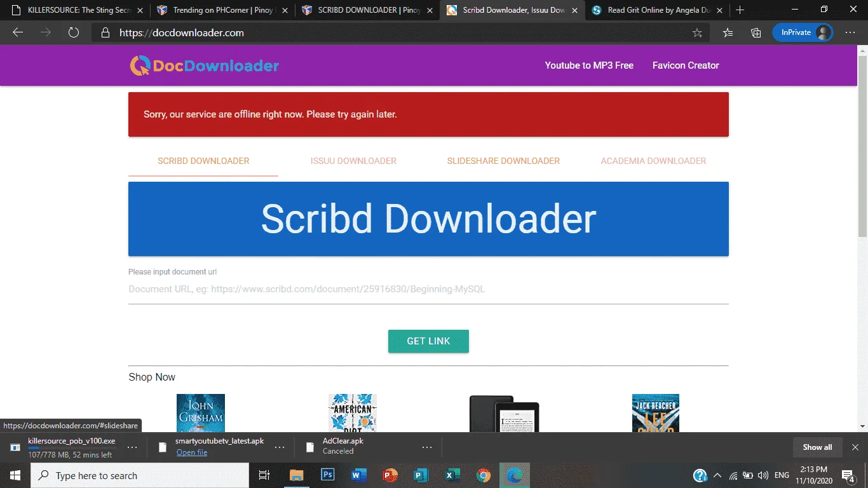The width and height of the screenshot is (868, 488).
Task: Open the Kindle e-reader product thumbnail
Action: [x=504, y=414]
